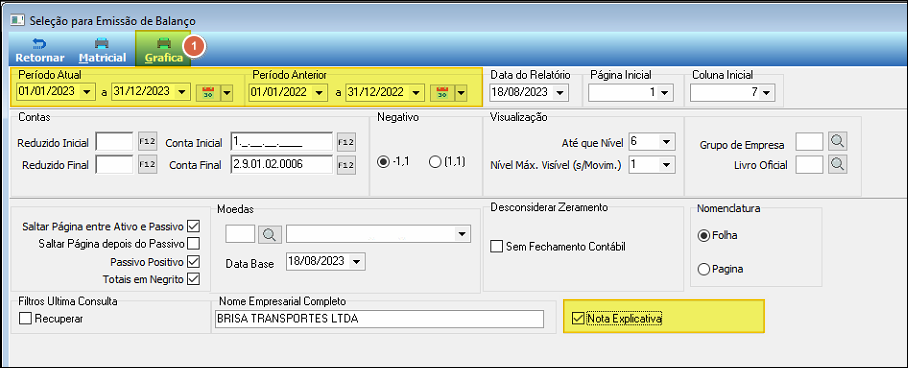Print via the Matricial button
908x368 pixels.
(x=102, y=50)
